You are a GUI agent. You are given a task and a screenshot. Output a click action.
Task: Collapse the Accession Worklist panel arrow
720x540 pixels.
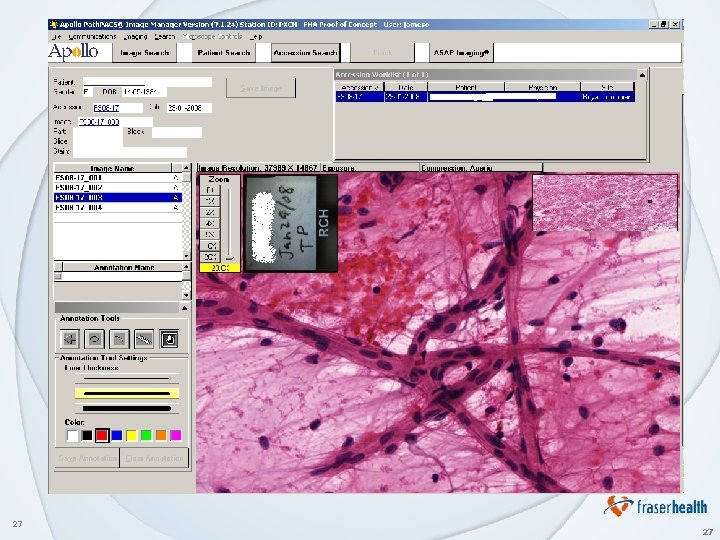tap(642, 74)
